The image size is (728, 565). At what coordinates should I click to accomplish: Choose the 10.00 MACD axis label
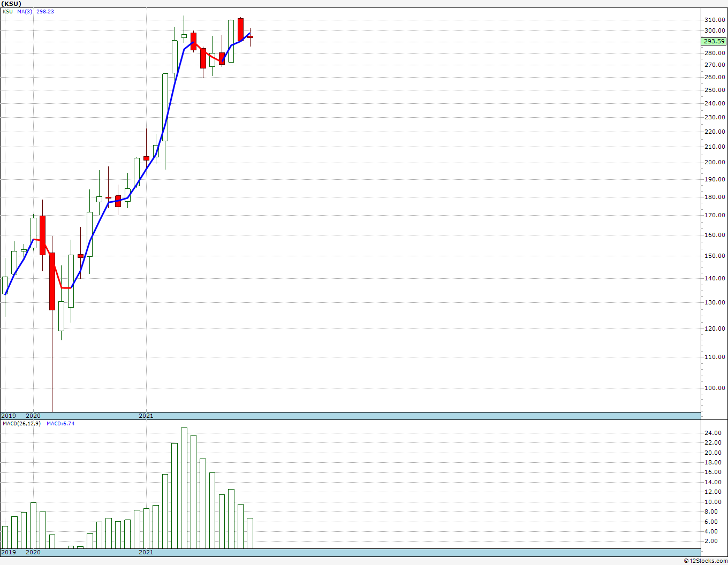coord(712,502)
